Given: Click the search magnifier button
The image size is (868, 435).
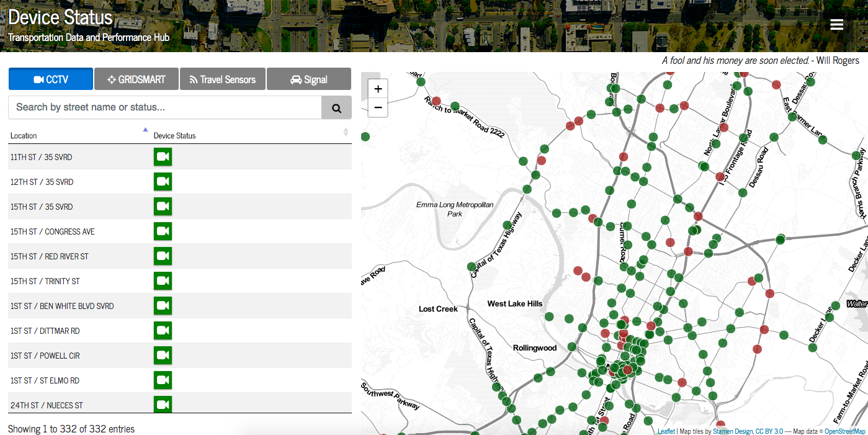Looking at the screenshot, I should click(336, 107).
